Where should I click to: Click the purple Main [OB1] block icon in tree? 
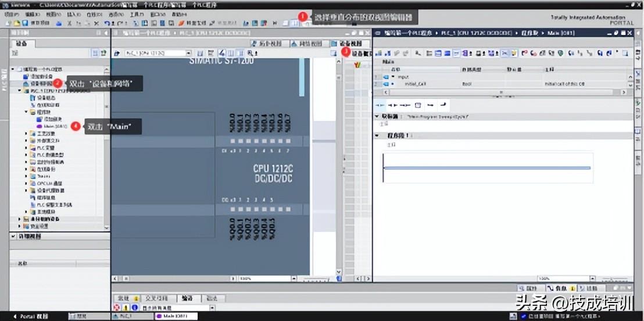39,126
